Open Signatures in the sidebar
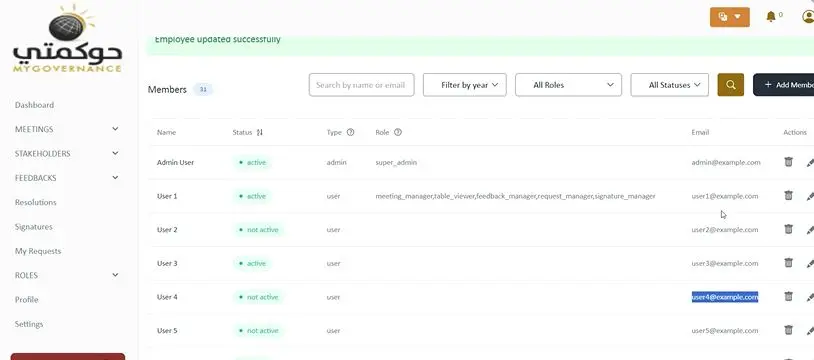Viewport: 814px width, 360px height. [x=33, y=226]
